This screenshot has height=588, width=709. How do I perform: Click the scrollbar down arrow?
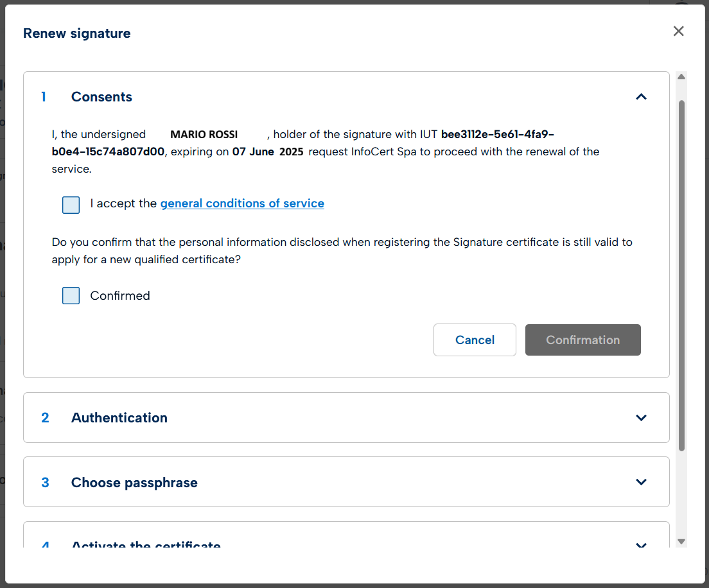[681, 541]
